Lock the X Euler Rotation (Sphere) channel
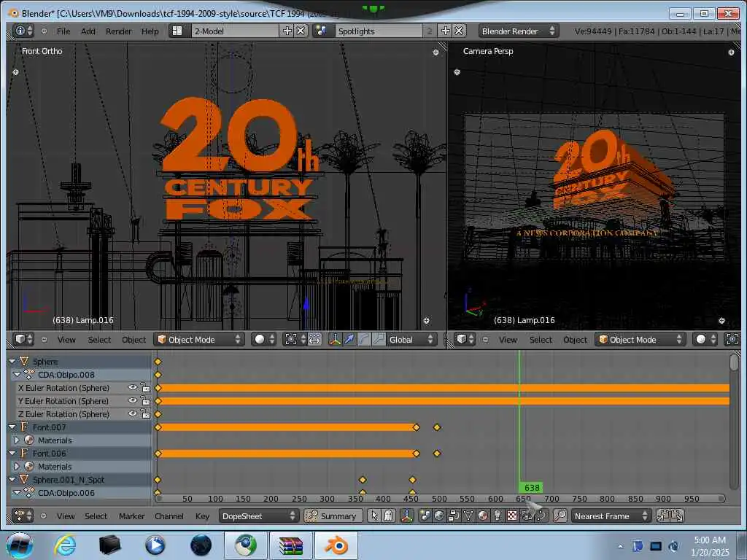Screen dimensions: 747x560 pyautogui.click(x=145, y=388)
